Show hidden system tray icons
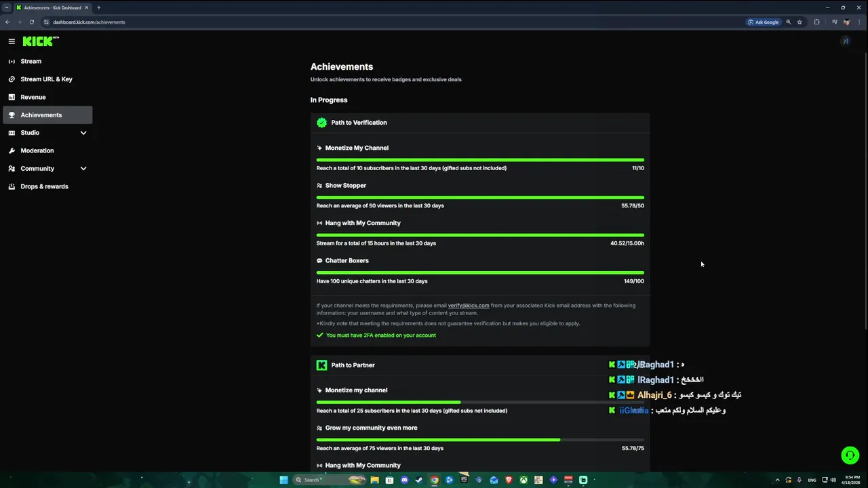Viewport: 868px width, 488px height. [x=778, y=480]
